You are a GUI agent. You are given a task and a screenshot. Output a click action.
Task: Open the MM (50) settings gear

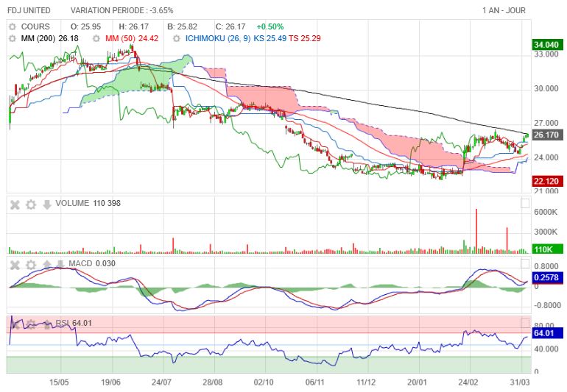pos(96,38)
